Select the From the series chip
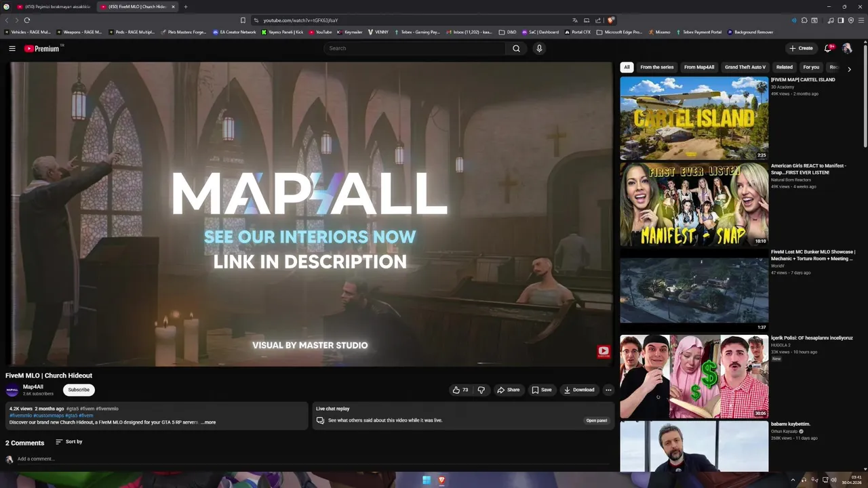Viewport: 868px width, 488px height. pyautogui.click(x=657, y=67)
